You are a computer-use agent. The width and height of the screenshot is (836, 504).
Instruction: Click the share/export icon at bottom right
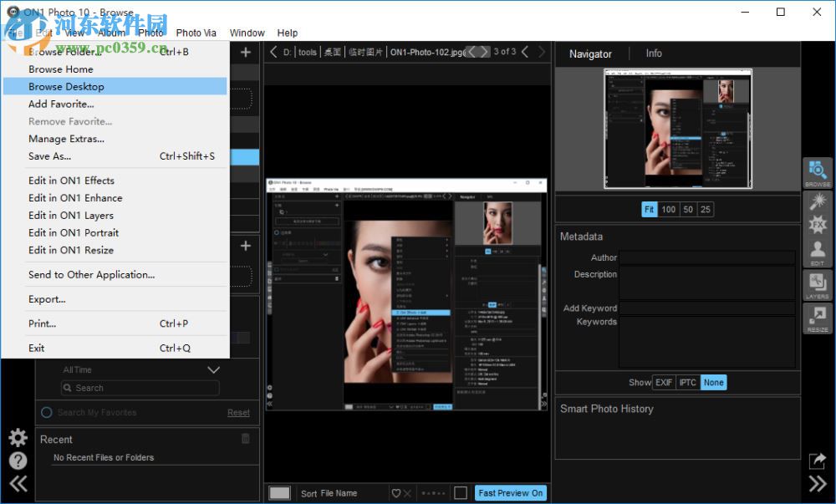[817, 461]
